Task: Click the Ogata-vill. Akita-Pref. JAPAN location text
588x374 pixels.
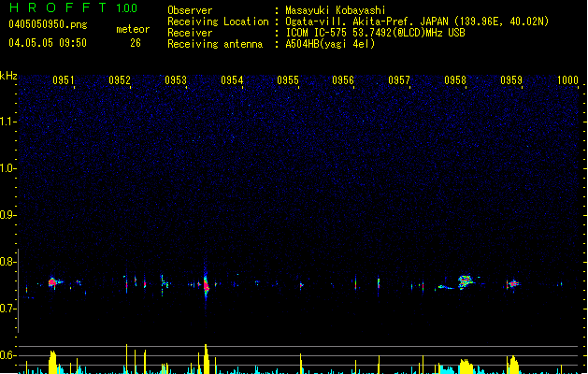Action: coord(417,22)
